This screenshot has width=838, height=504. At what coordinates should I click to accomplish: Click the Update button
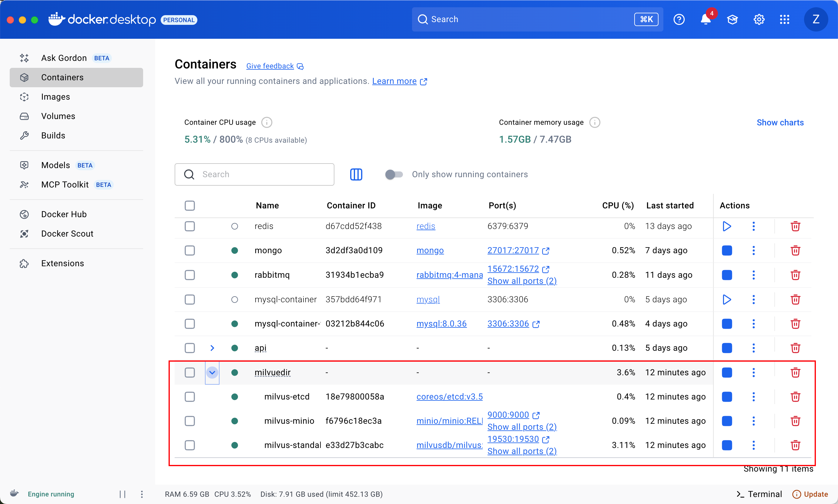[x=810, y=494]
